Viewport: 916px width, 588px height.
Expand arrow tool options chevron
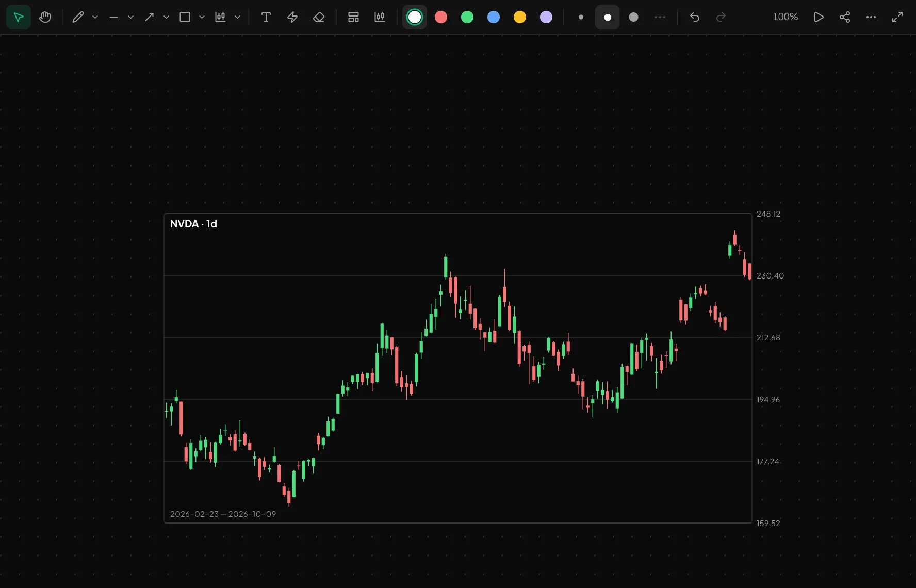tap(166, 17)
